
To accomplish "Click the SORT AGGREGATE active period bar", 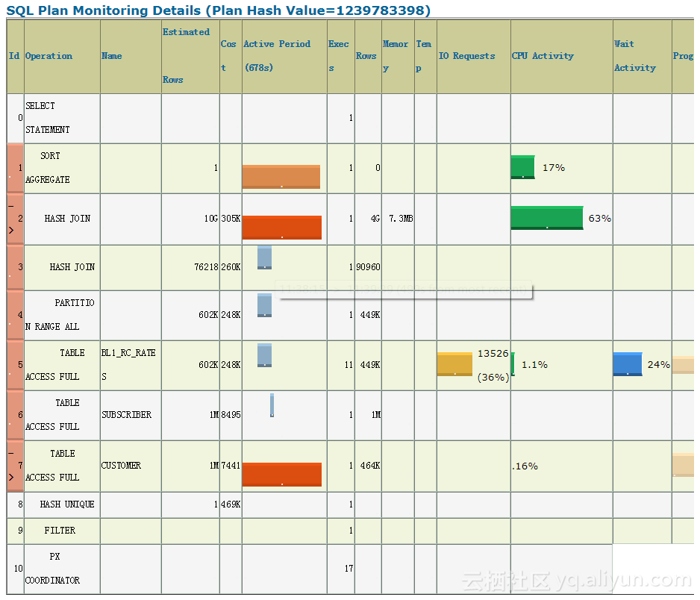I will coord(281,177).
